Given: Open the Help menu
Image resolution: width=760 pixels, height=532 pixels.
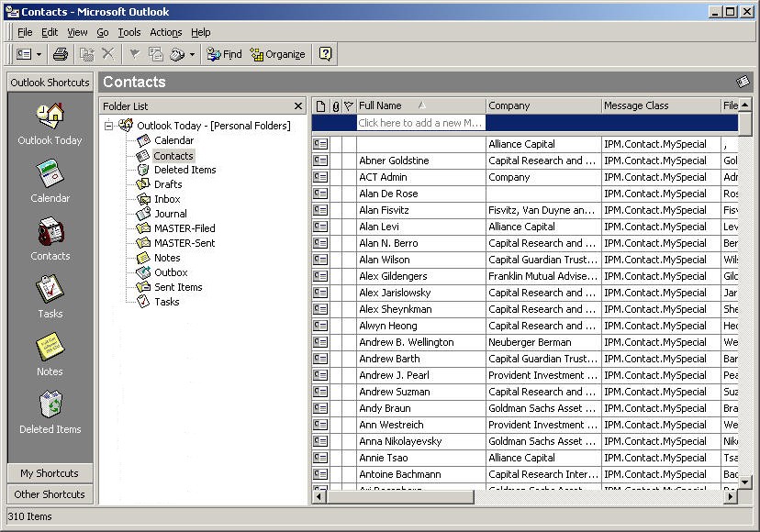Looking at the screenshot, I should coord(201,32).
